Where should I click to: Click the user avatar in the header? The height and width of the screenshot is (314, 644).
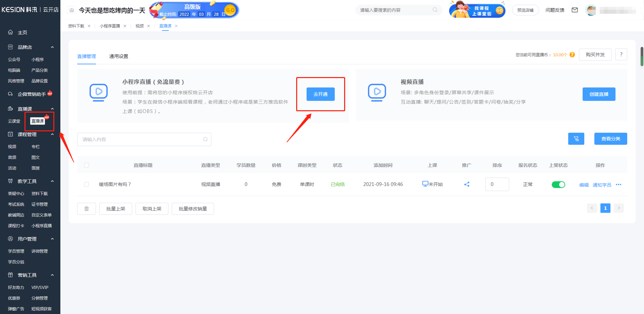click(x=591, y=10)
